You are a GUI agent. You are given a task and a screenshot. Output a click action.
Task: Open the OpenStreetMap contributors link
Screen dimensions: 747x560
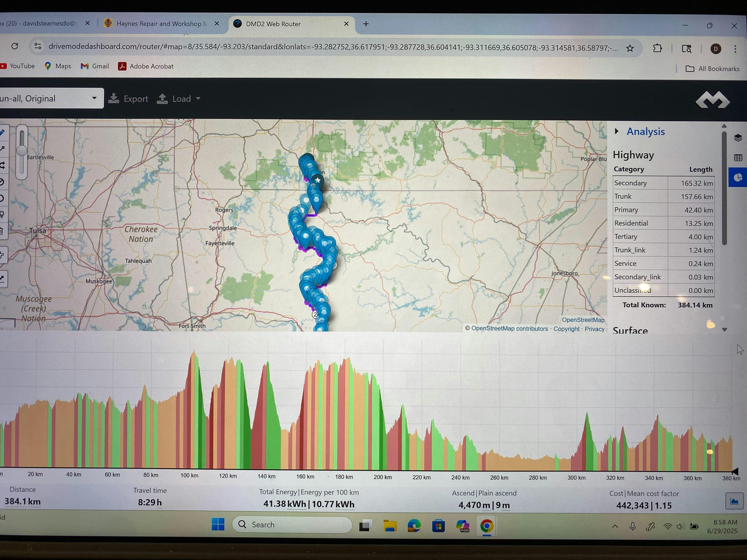click(510, 329)
